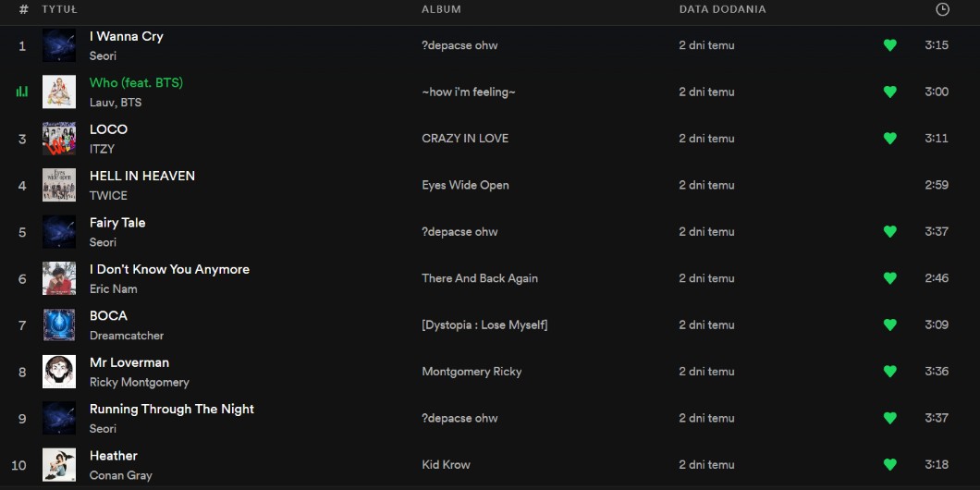The width and height of the screenshot is (980, 490).
Task: Toggle heart for Mr Loverman
Action: tap(889, 372)
